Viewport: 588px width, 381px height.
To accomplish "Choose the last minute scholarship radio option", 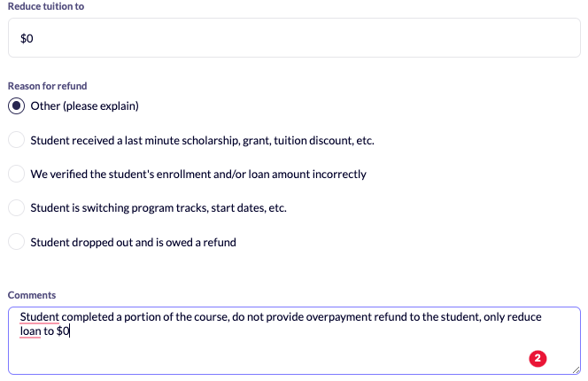I will [17, 140].
